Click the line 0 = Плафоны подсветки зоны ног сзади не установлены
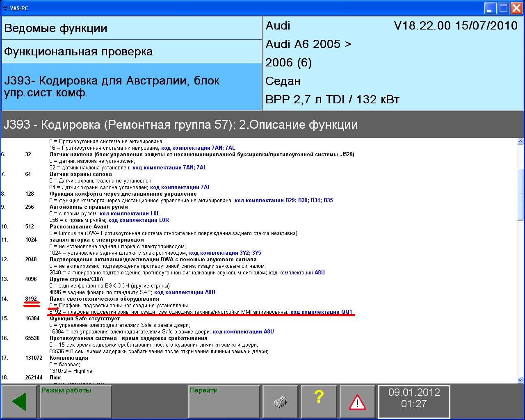This screenshot has height=420, width=525. pyautogui.click(x=119, y=306)
